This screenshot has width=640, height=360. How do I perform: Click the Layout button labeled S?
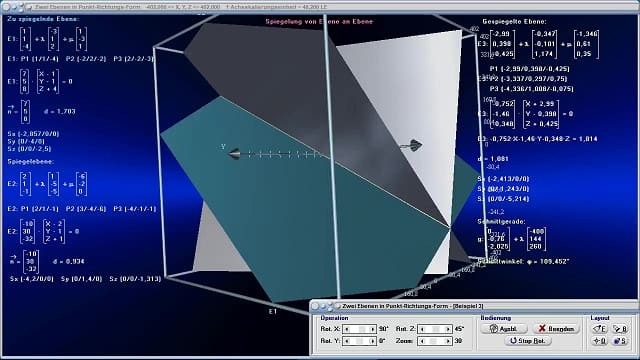tap(620, 341)
